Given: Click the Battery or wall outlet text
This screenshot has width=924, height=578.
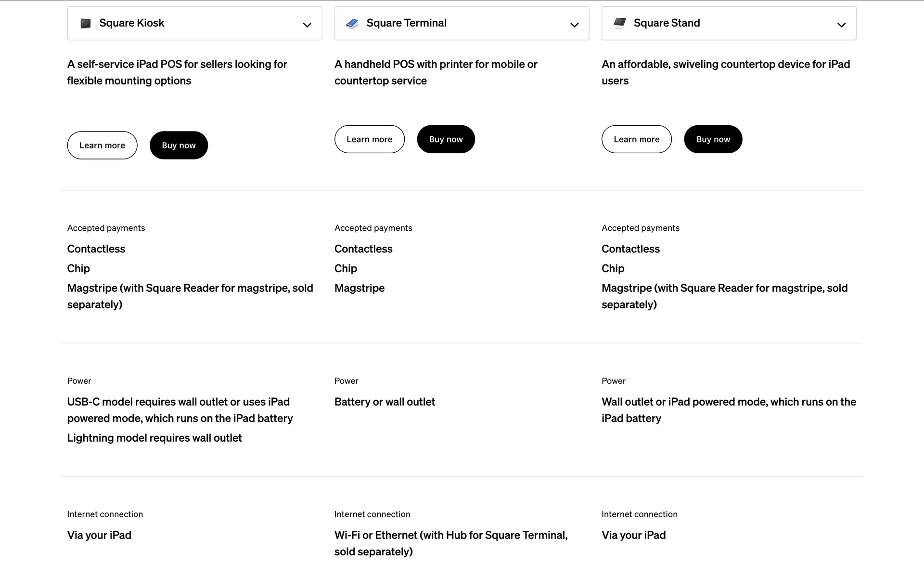Looking at the screenshot, I should point(385,402).
